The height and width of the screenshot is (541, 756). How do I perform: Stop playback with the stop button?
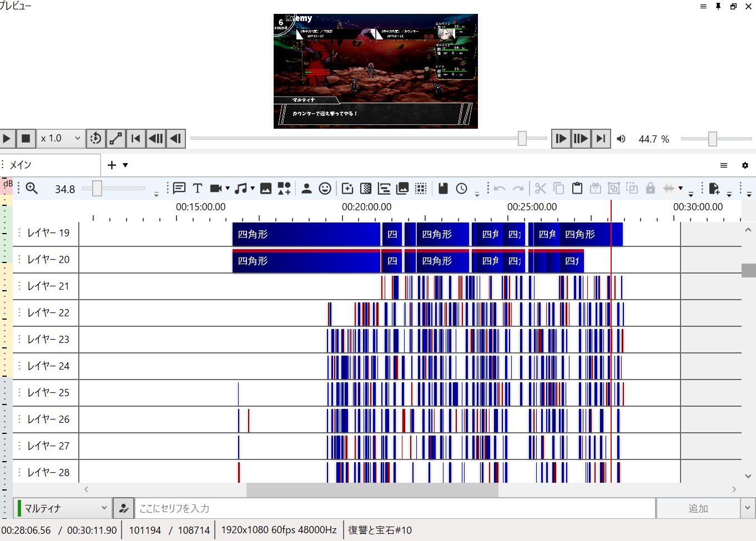(x=26, y=138)
